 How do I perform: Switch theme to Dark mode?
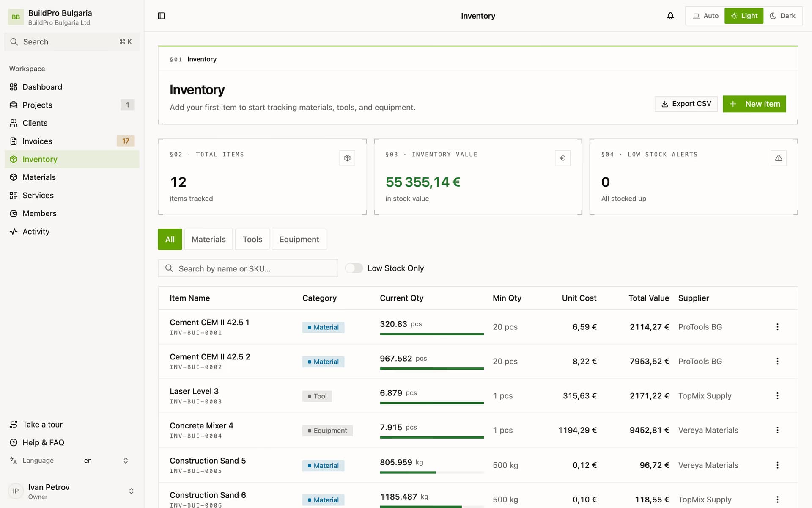(x=782, y=16)
